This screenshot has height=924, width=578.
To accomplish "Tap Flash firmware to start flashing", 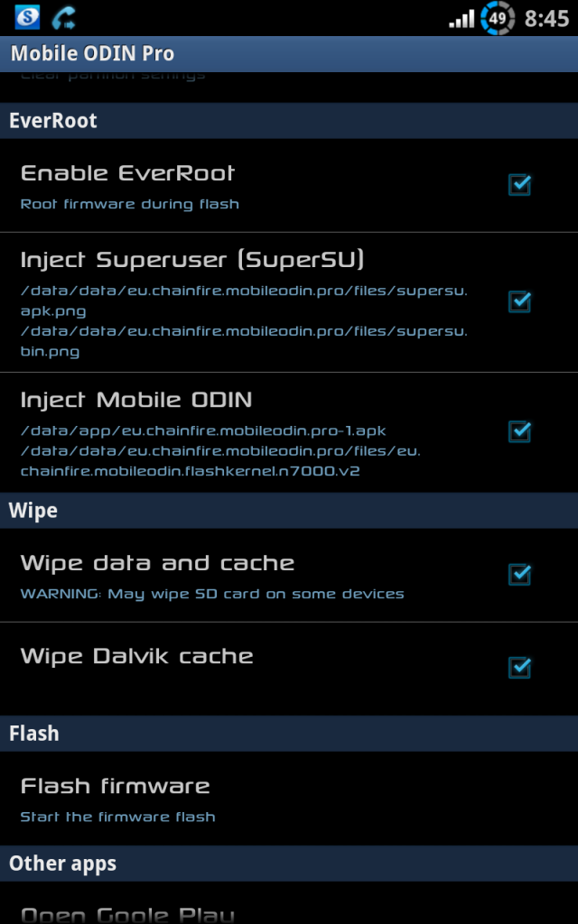I will click(x=289, y=799).
